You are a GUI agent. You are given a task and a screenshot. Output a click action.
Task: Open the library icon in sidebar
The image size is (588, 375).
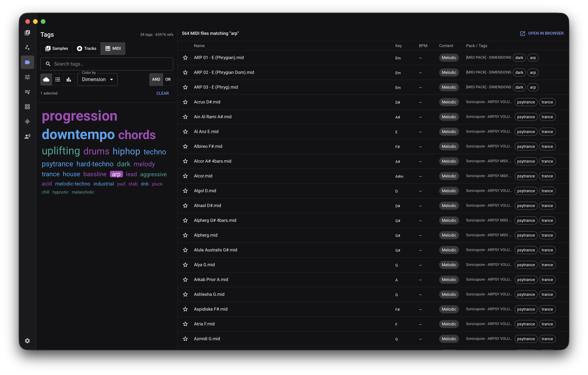click(x=27, y=33)
